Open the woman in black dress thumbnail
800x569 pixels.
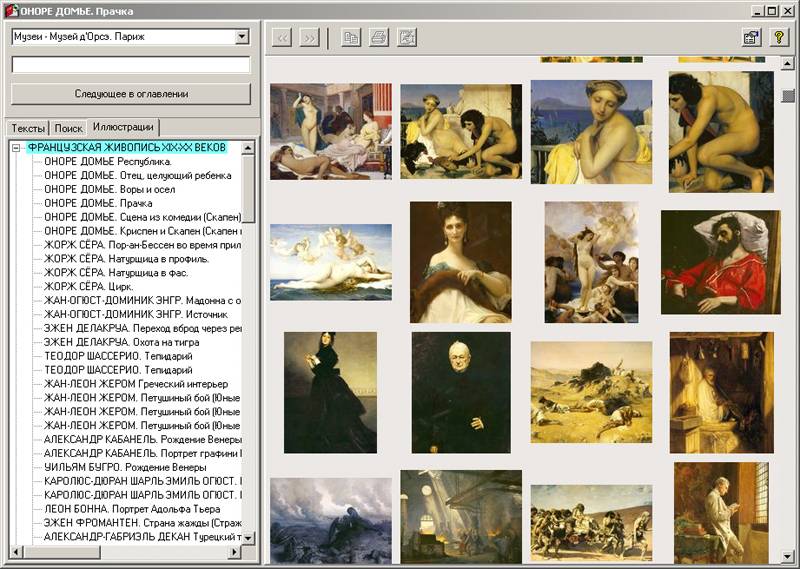click(331, 392)
